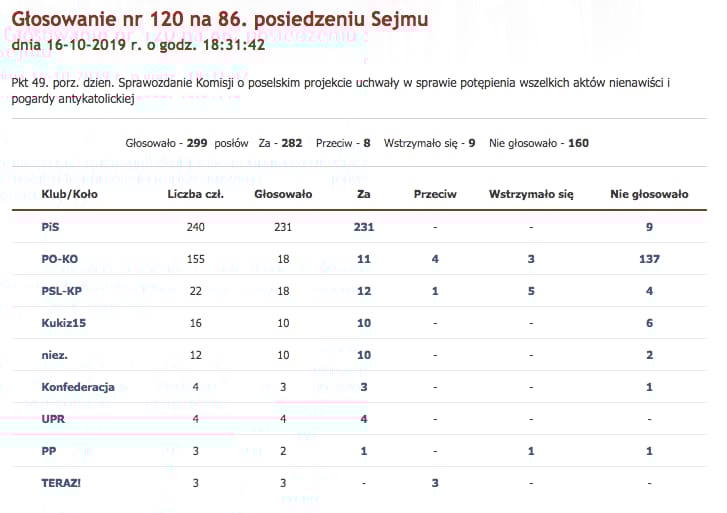Click PO-KO Za votes count 11
Viewport: 727px width, 513px height.
[364, 259]
